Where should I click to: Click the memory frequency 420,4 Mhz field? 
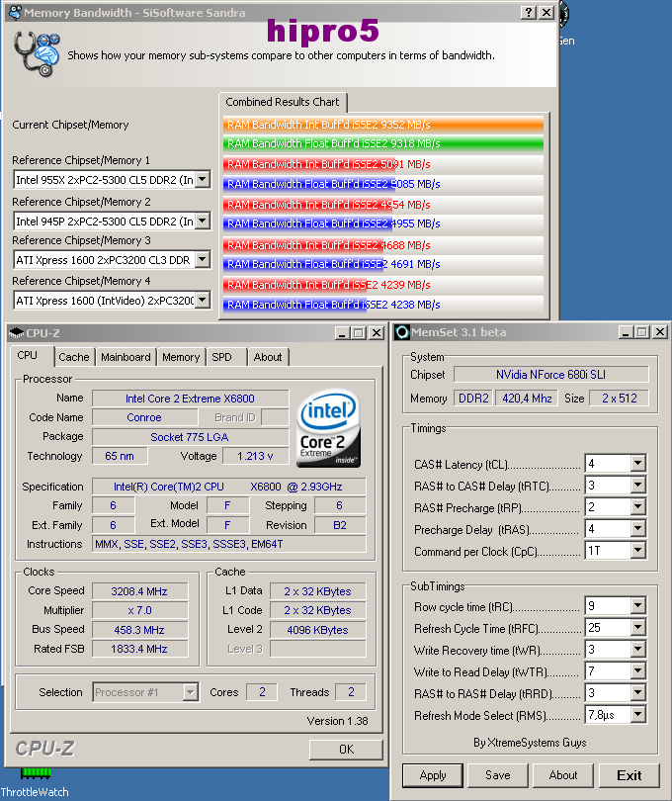point(527,398)
